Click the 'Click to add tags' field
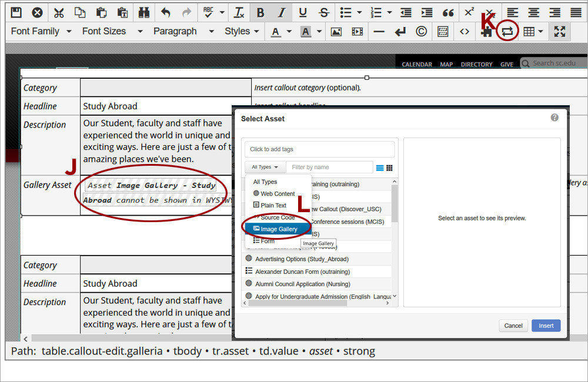This screenshot has height=382, width=588. click(320, 149)
